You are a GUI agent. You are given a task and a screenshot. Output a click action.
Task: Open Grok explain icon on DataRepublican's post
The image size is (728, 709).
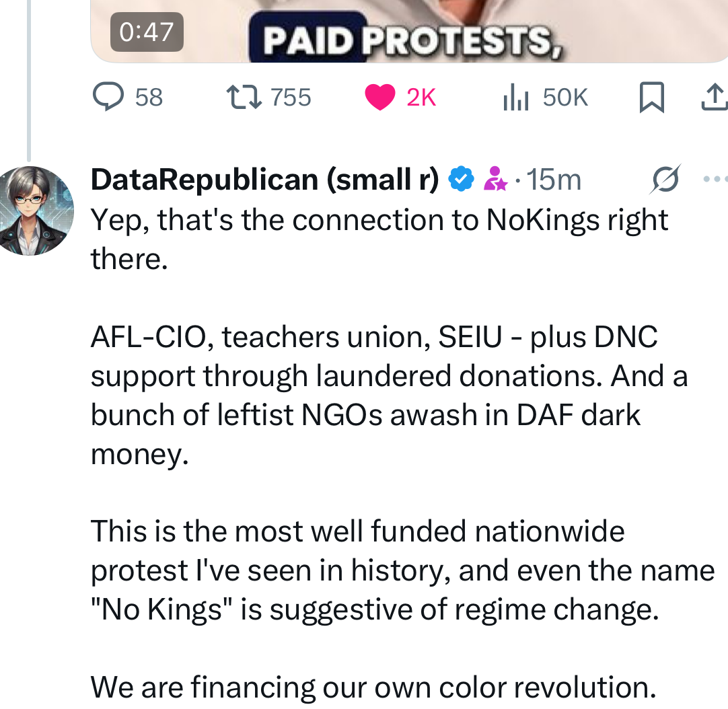666,180
